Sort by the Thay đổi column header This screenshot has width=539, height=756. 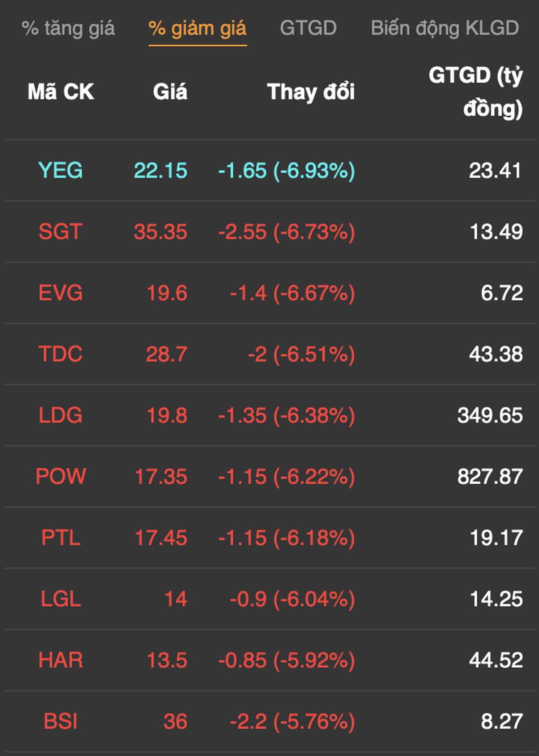(311, 92)
